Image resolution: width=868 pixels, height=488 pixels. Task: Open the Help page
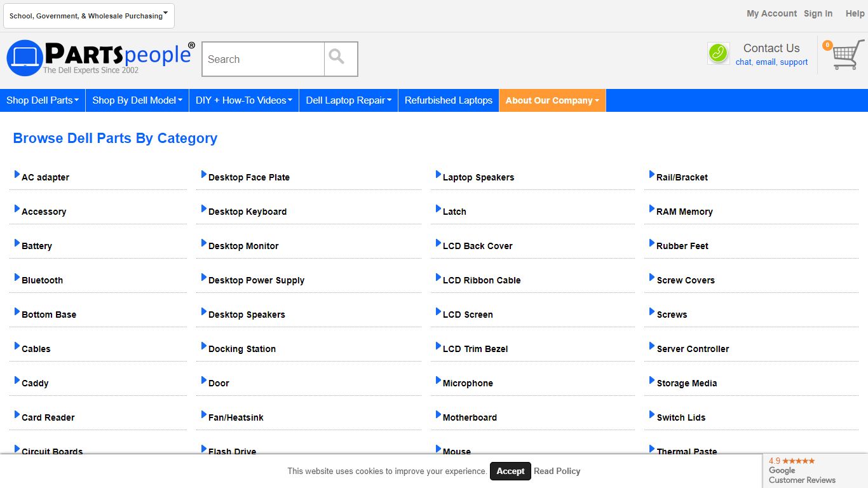855,13
